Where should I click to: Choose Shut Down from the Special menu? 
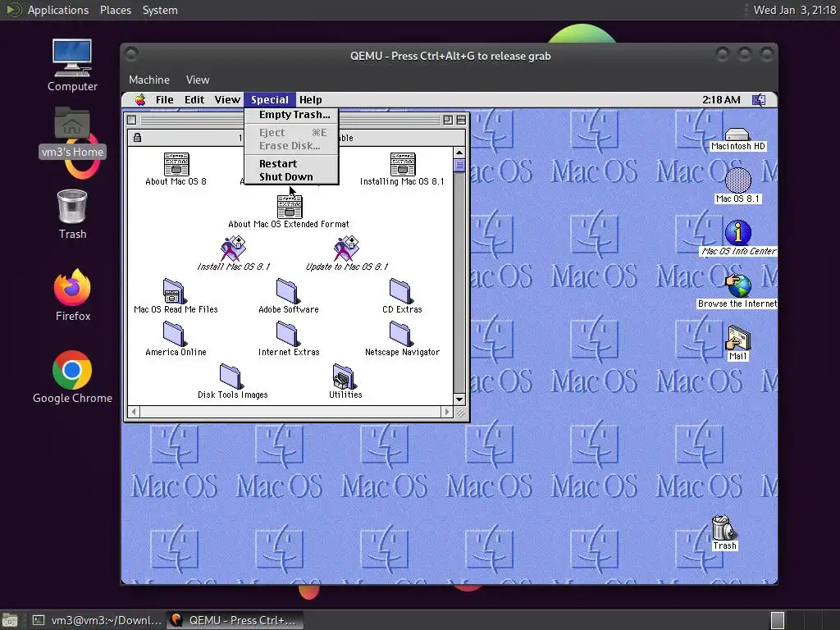tap(291, 177)
